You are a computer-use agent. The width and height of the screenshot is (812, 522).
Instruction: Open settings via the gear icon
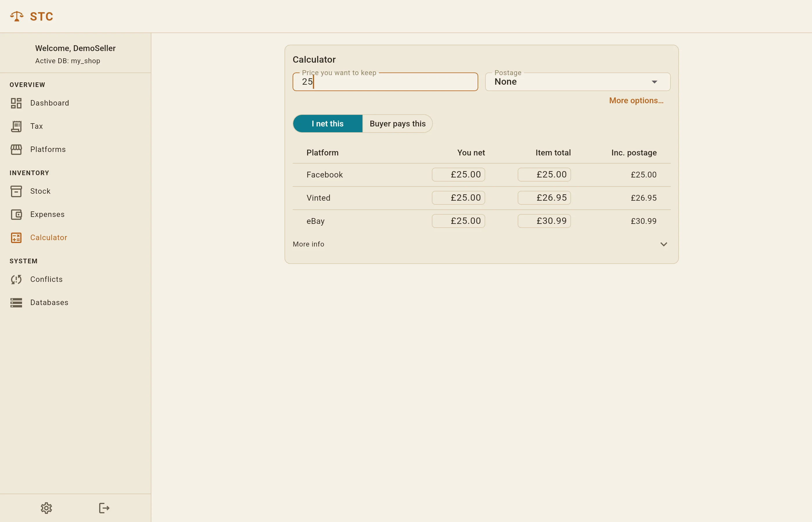pyautogui.click(x=46, y=508)
